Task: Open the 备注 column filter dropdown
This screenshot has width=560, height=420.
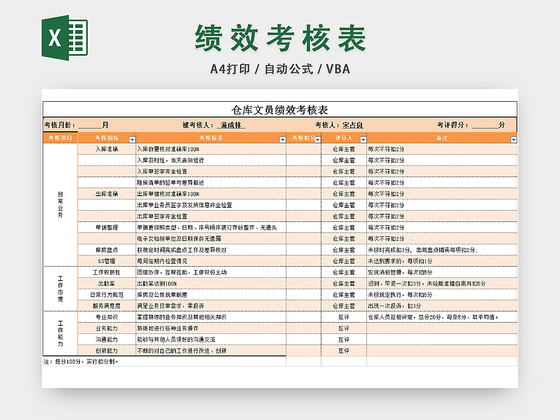Action: 514,140
